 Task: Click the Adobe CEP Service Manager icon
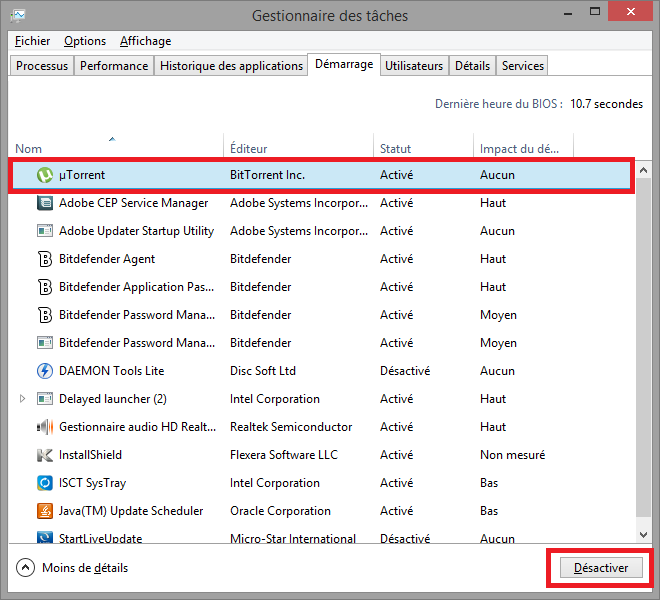(x=45, y=203)
